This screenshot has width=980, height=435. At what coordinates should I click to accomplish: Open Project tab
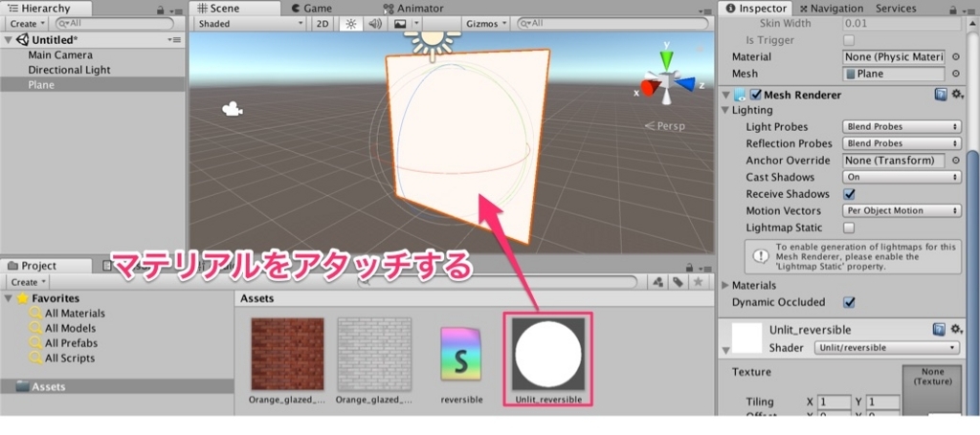[x=37, y=266]
